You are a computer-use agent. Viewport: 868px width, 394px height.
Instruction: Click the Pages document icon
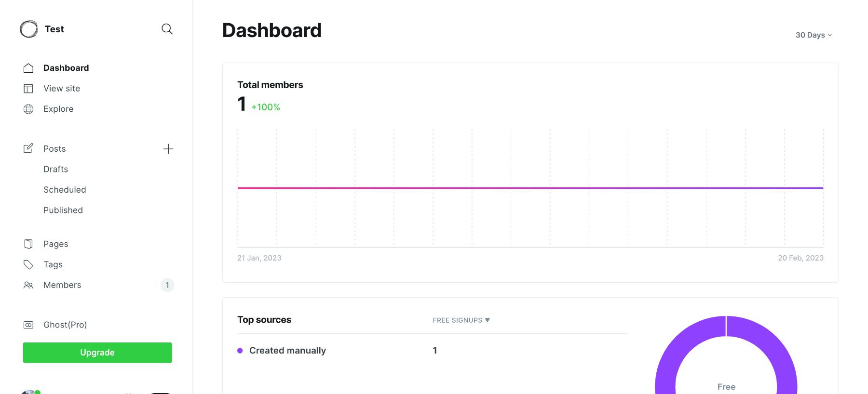(x=28, y=244)
